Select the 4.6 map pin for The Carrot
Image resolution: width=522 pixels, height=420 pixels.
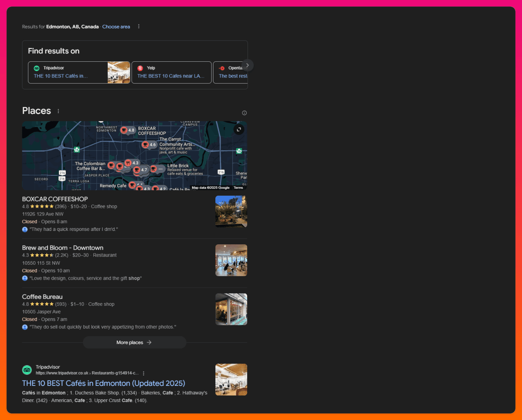click(x=149, y=145)
